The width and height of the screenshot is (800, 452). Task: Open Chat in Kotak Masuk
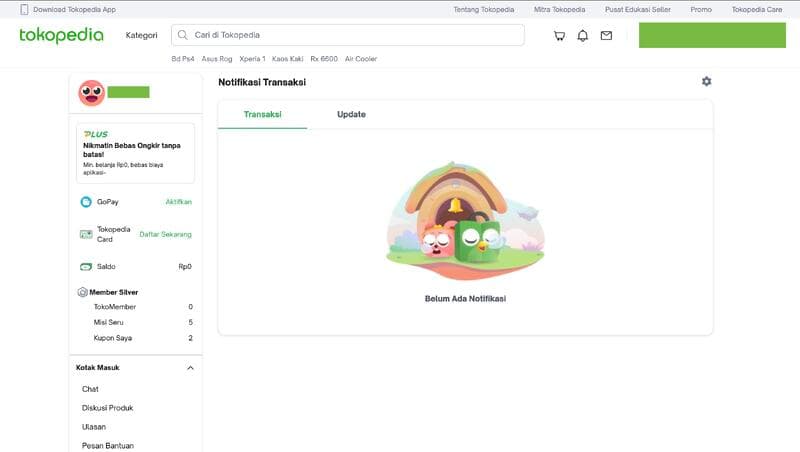(90, 389)
